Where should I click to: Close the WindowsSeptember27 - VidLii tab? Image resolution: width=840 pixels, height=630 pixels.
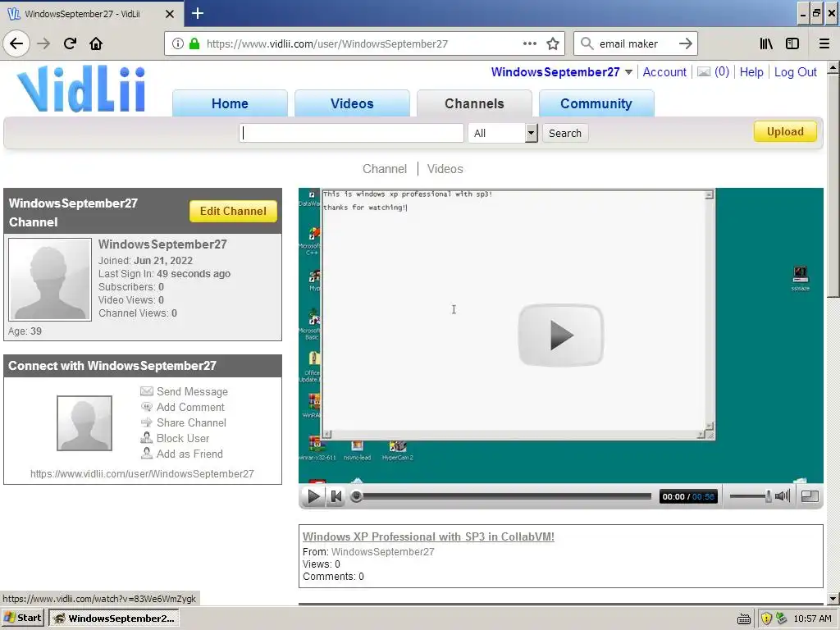point(169,14)
